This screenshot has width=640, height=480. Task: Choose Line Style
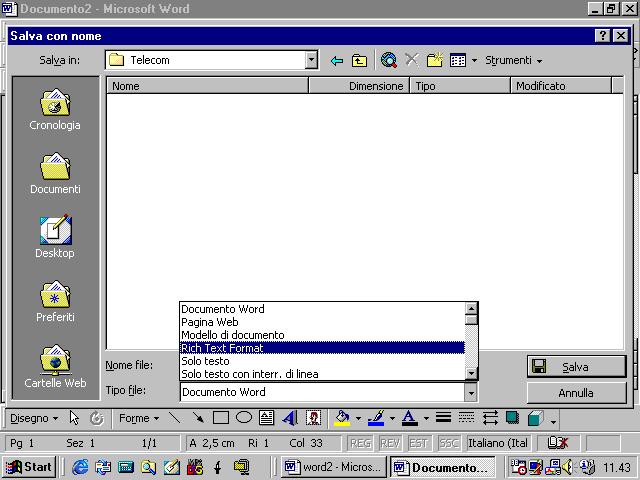coord(443,418)
